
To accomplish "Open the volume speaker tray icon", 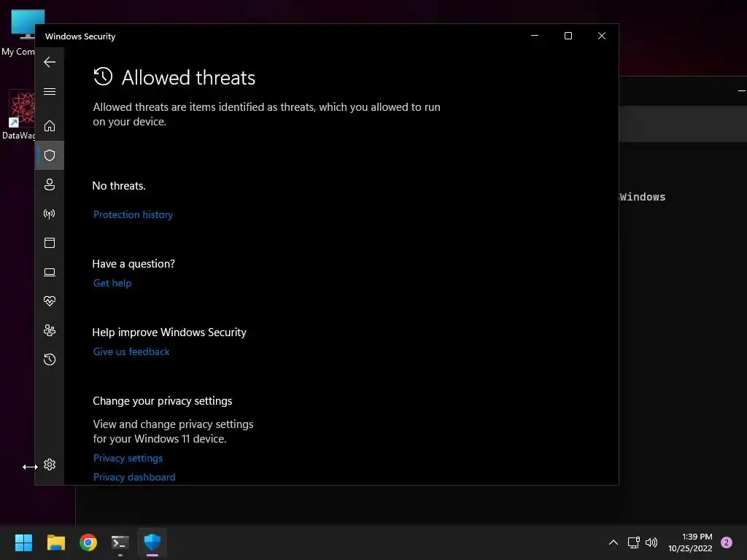I will [651, 542].
